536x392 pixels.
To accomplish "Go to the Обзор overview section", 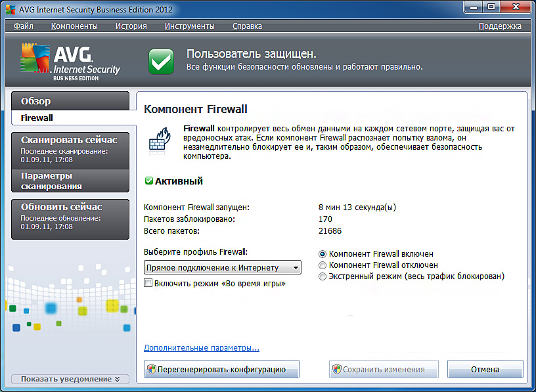I will point(70,101).
